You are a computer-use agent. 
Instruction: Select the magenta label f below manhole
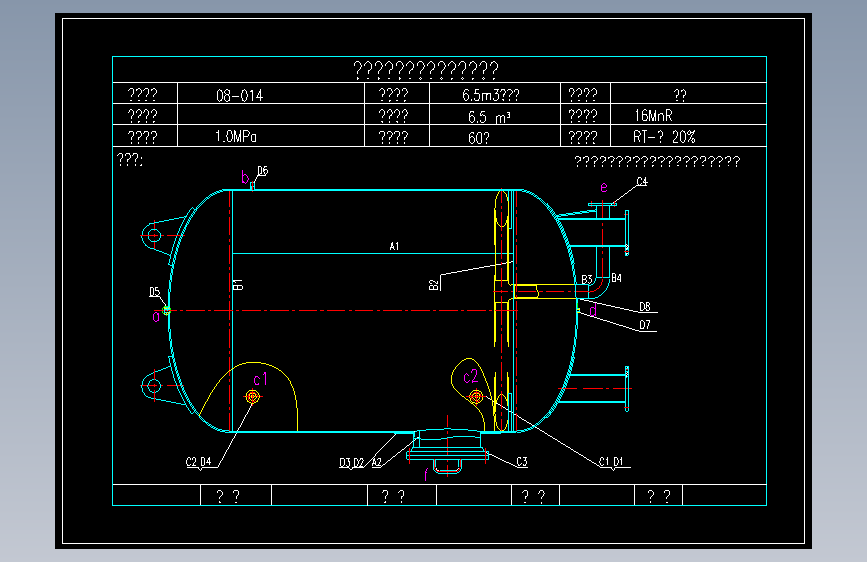426,475
